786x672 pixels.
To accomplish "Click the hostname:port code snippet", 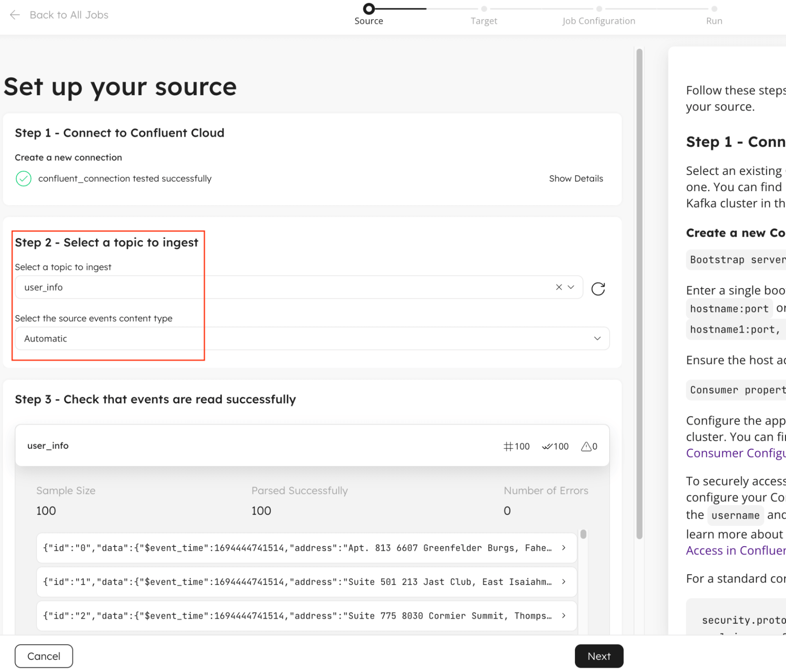I will [729, 309].
